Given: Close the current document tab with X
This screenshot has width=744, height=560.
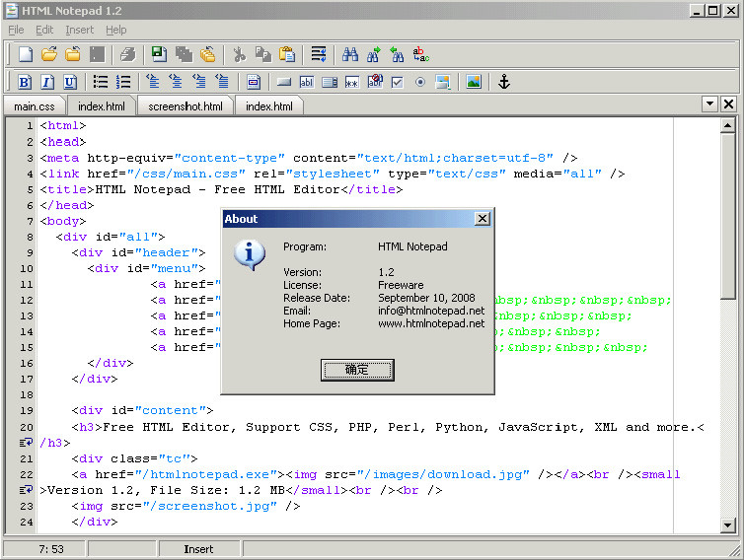Looking at the screenshot, I should pos(728,104).
